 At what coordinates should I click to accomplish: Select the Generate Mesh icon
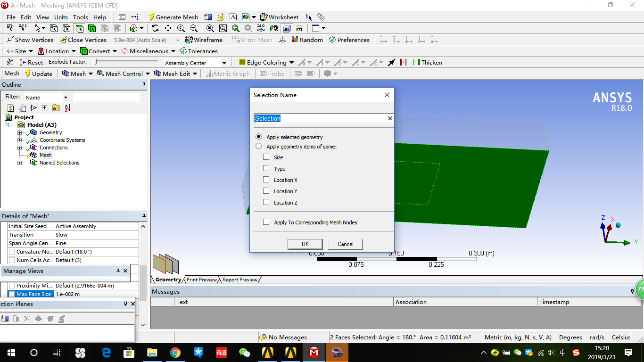(x=173, y=17)
